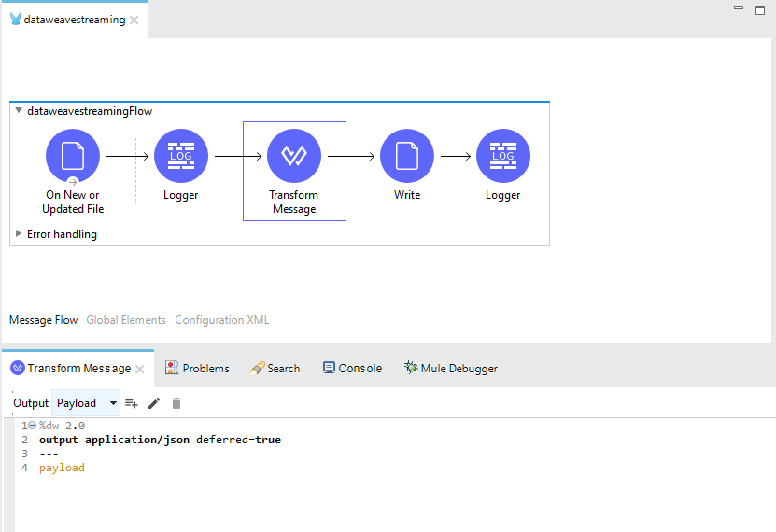The height and width of the screenshot is (532, 776).
Task: Click the Search tab flashlight icon
Action: (257, 368)
